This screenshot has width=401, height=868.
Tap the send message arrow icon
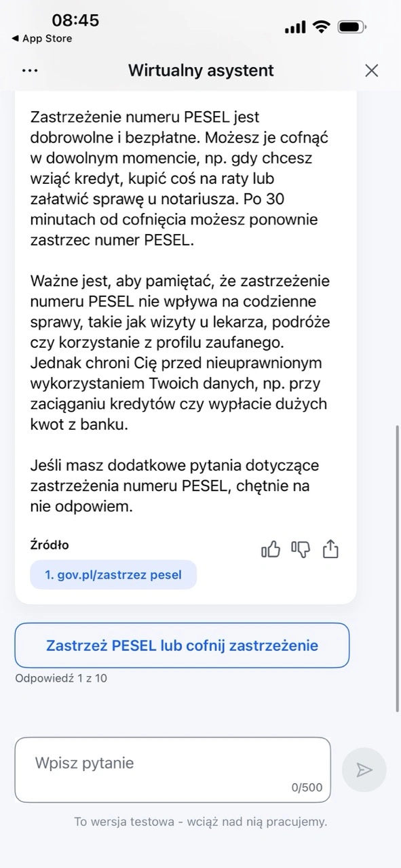364,770
